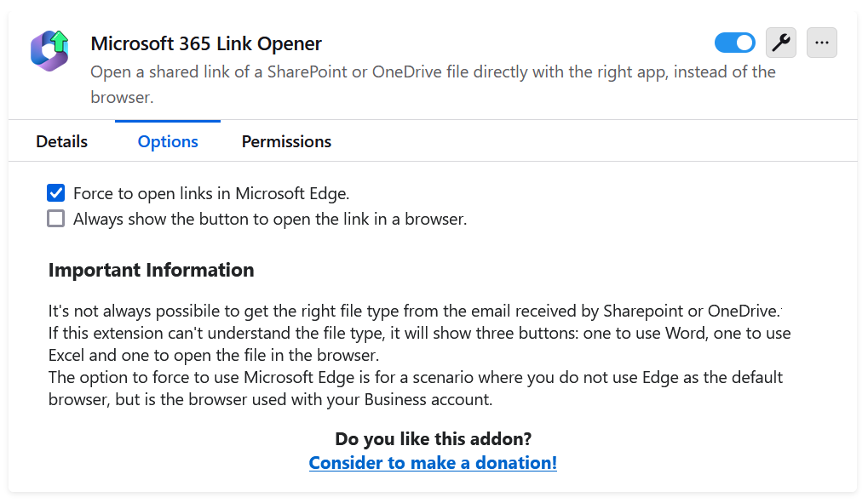Click the extension description about SharePoint or OneDrive
This screenshot has height=503, width=868.
433,84
